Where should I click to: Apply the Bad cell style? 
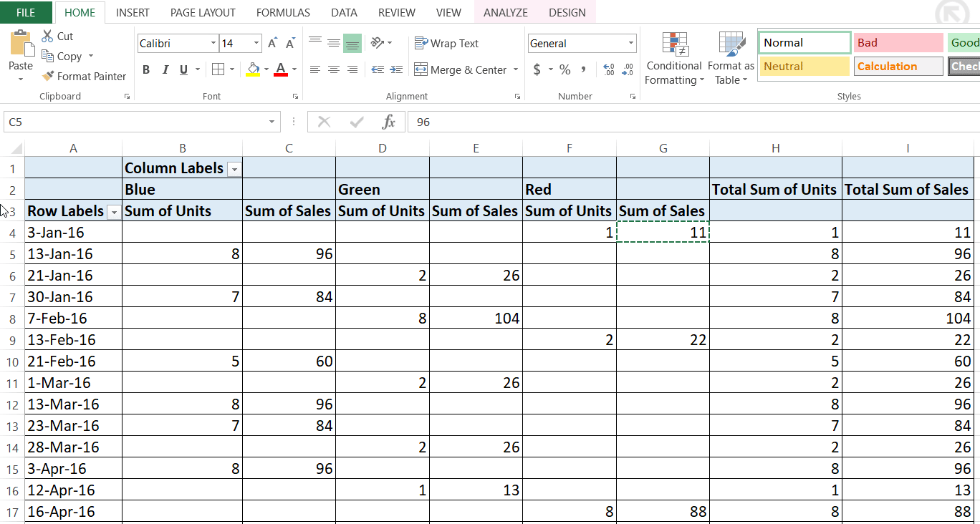tap(898, 43)
